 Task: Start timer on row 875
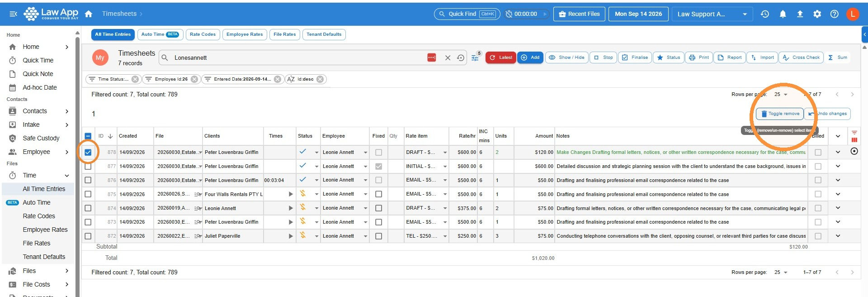pos(291,194)
